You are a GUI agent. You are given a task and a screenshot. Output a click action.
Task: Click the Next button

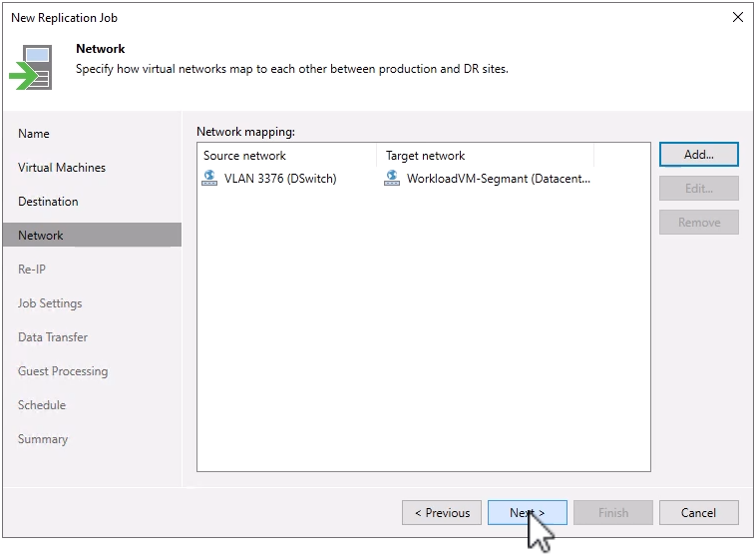(x=528, y=513)
